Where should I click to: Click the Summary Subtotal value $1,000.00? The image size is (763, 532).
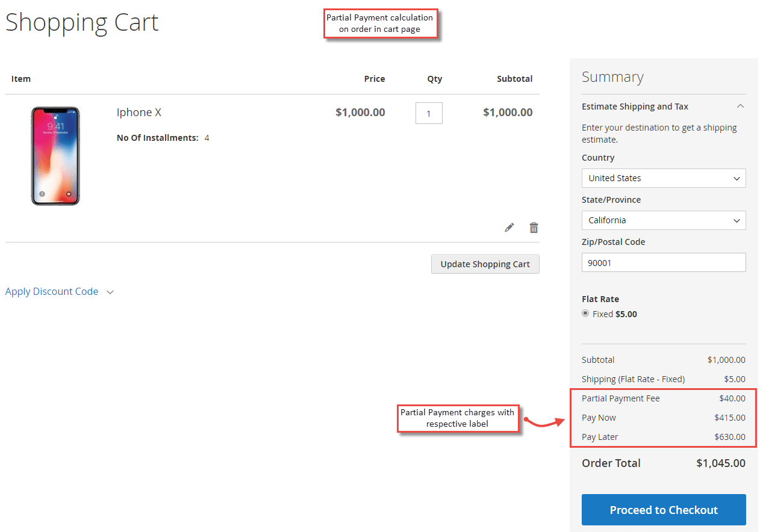pyautogui.click(x=726, y=360)
